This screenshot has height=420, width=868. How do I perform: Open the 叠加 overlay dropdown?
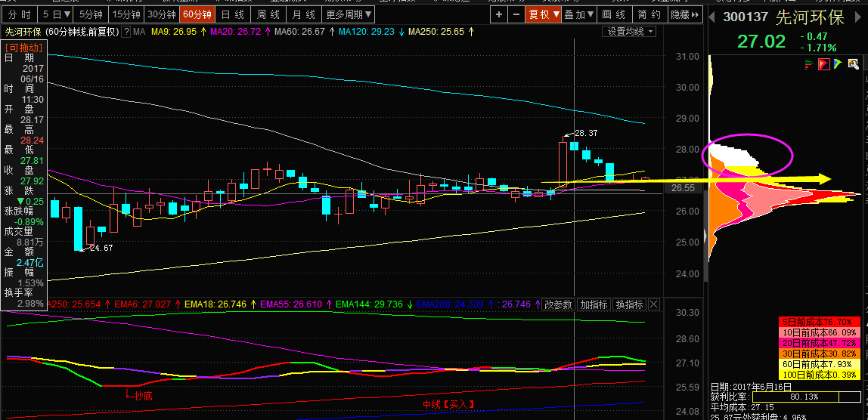click(x=579, y=14)
